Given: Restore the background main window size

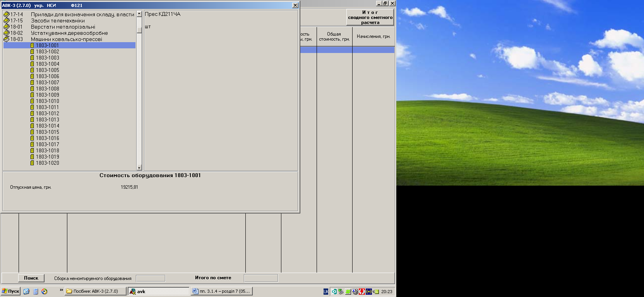Looking at the screenshot, I should [x=385, y=3].
